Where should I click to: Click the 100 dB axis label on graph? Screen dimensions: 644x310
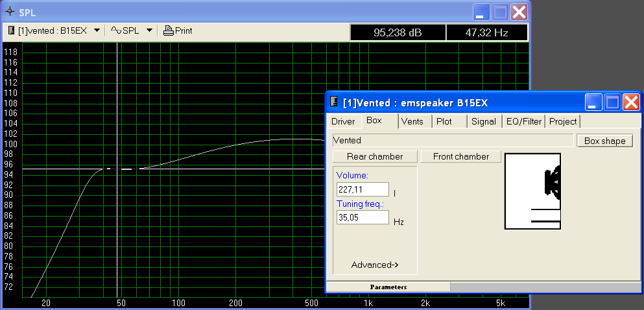[x=10, y=144]
